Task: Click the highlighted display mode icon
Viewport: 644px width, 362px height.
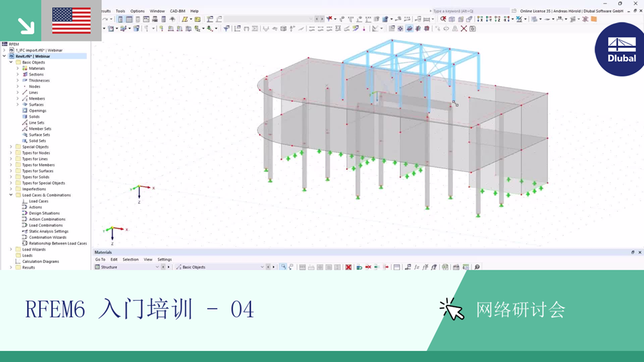Action: click(x=409, y=28)
